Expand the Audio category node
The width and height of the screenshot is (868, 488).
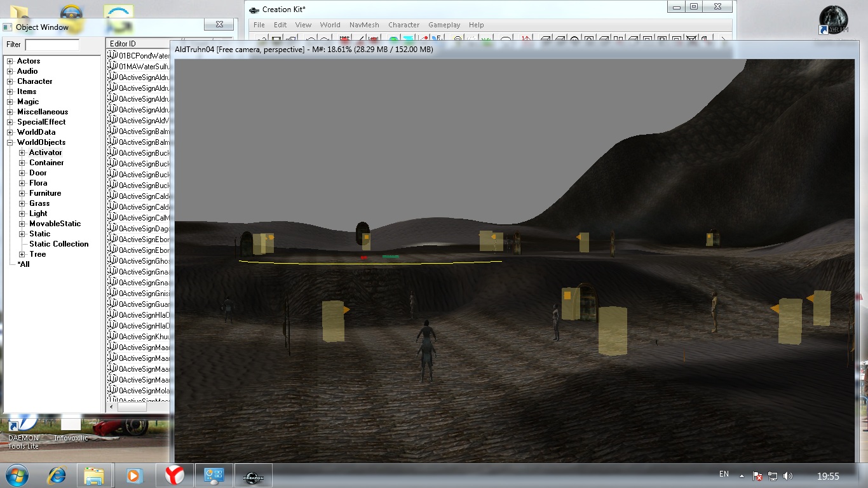click(x=10, y=71)
